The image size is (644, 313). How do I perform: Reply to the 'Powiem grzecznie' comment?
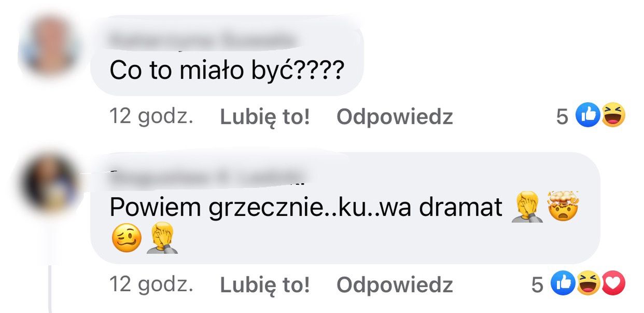pyautogui.click(x=395, y=284)
